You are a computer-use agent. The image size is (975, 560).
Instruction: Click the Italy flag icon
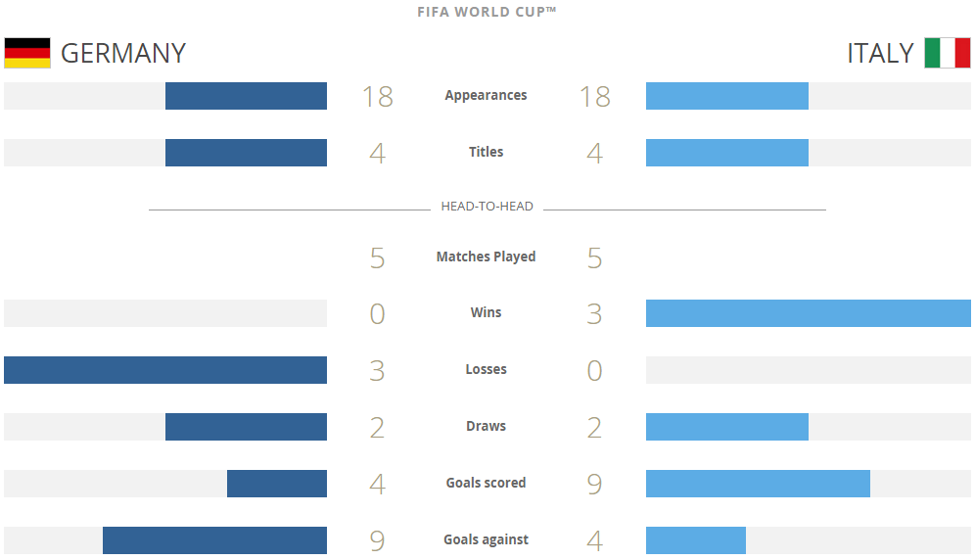click(x=947, y=53)
